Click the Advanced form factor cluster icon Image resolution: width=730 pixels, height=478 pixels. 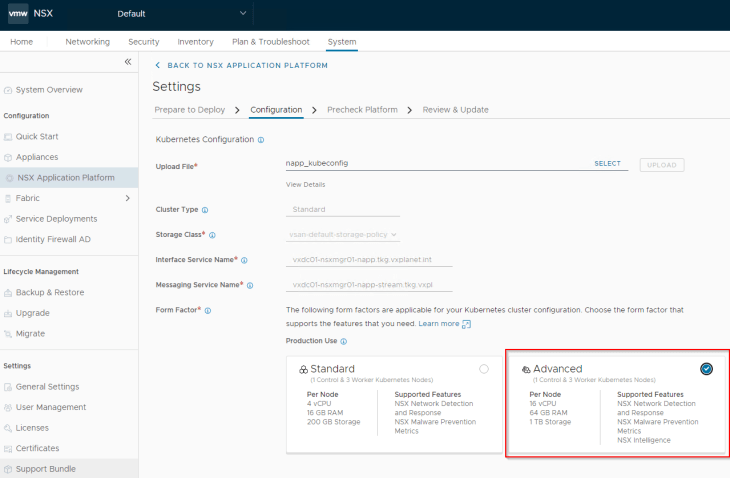[x=526, y=370]
